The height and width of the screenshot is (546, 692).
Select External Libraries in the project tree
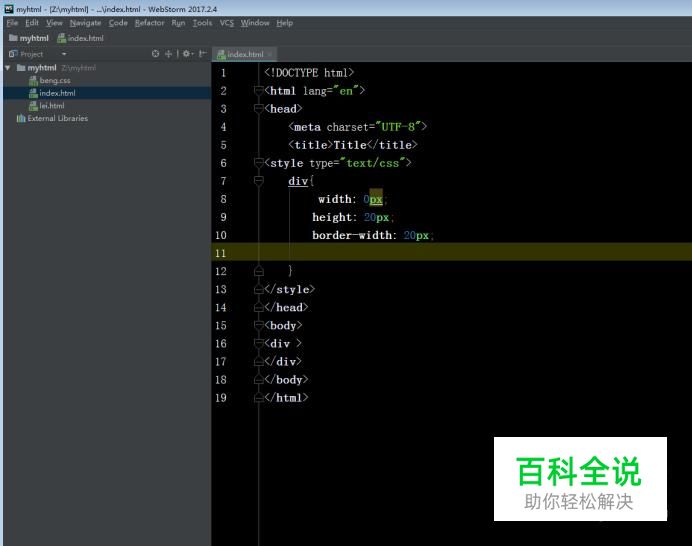57,118
